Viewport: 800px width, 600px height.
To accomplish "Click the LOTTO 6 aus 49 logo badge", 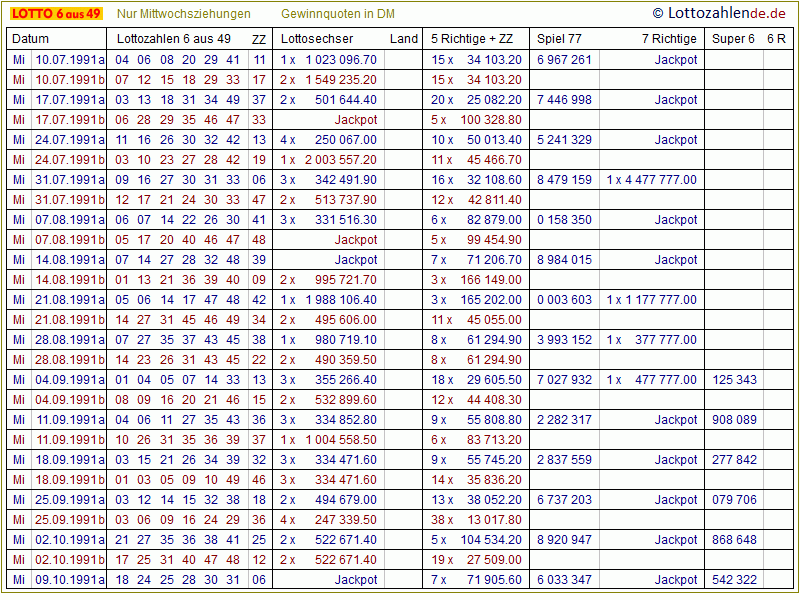I will pyautogui.click(x=56, y=14).
